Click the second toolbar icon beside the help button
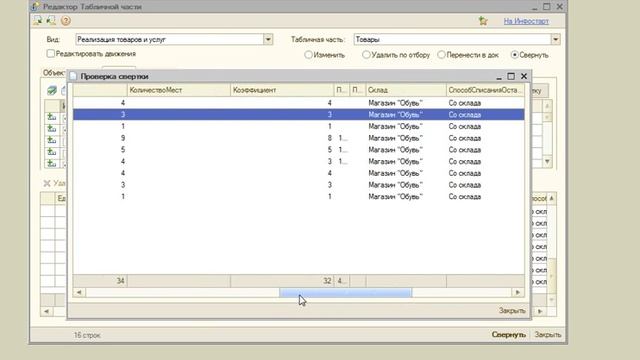 pos(51,20)
